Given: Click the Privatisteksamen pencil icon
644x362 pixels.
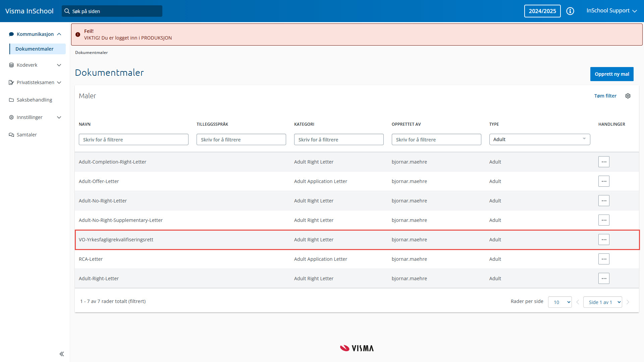Looking at the screenshot, I should [x=11, y=82].
